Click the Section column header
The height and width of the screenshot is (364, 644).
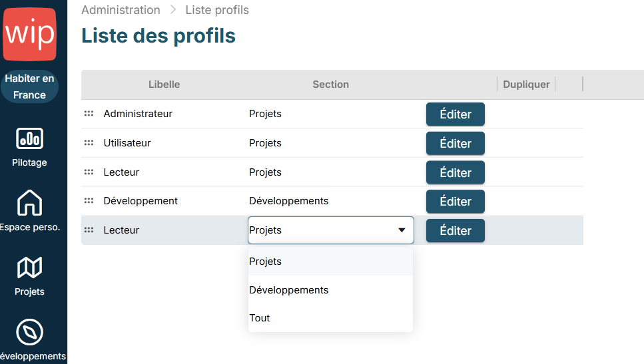330,85
